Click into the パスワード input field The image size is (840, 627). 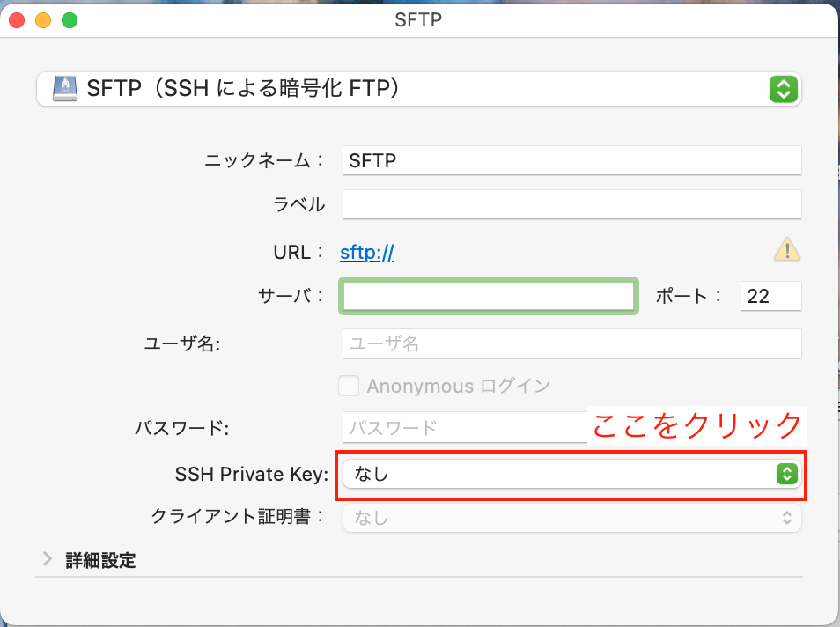click(465, 428)
